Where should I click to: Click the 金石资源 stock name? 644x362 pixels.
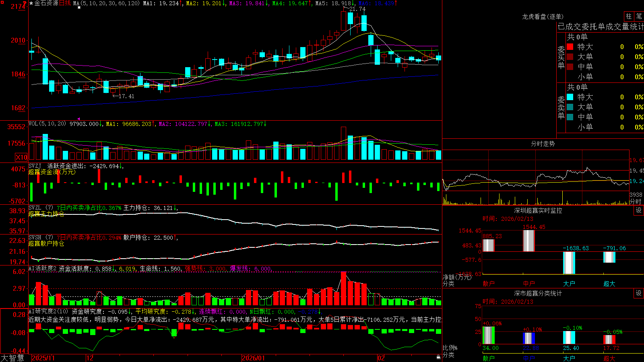pyautogui.click(x=46, y=3)
